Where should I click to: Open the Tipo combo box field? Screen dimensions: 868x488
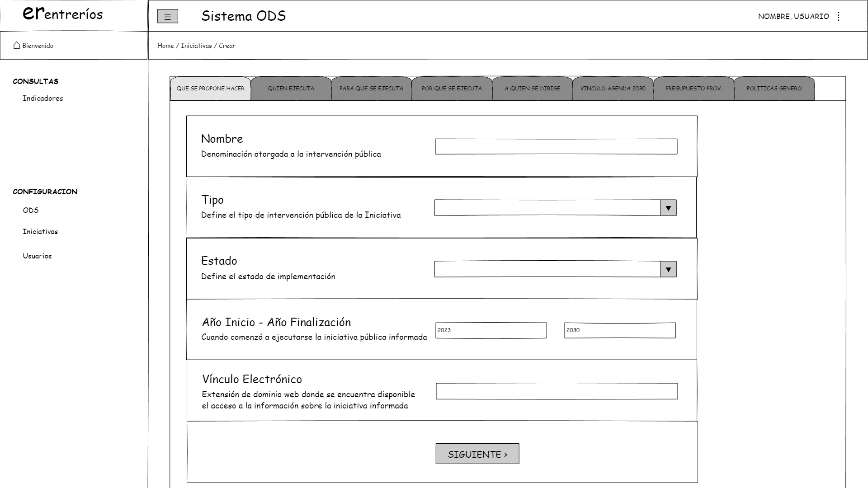click(x=547, y=208)
